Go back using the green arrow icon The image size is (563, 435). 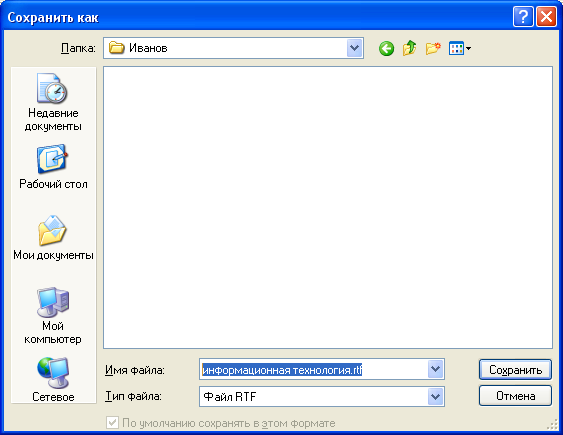(x=386, y=48)
